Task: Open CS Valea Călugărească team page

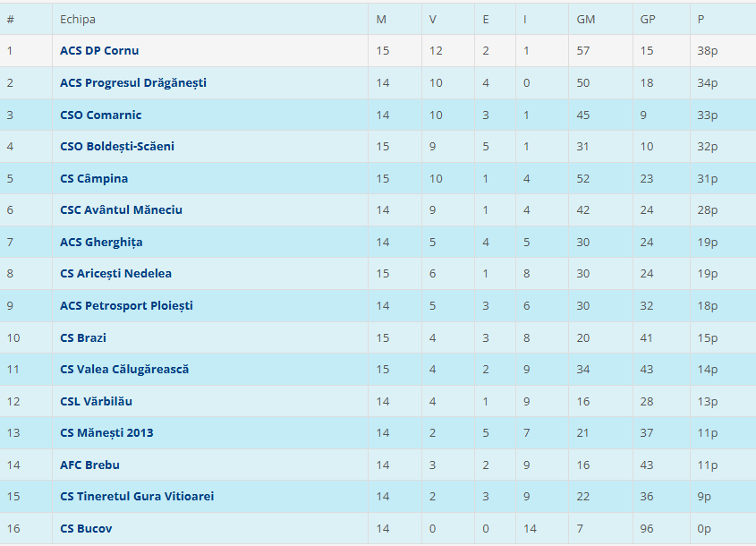Action: point(124,370)
